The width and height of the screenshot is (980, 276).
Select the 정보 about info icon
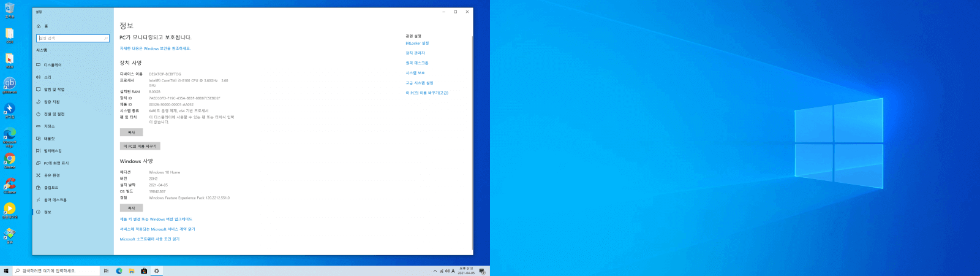[39, 212]
